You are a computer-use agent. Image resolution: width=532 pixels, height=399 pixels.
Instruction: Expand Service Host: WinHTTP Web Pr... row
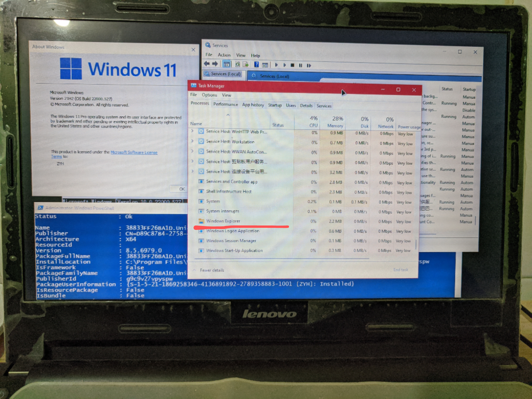click(192, 131)
